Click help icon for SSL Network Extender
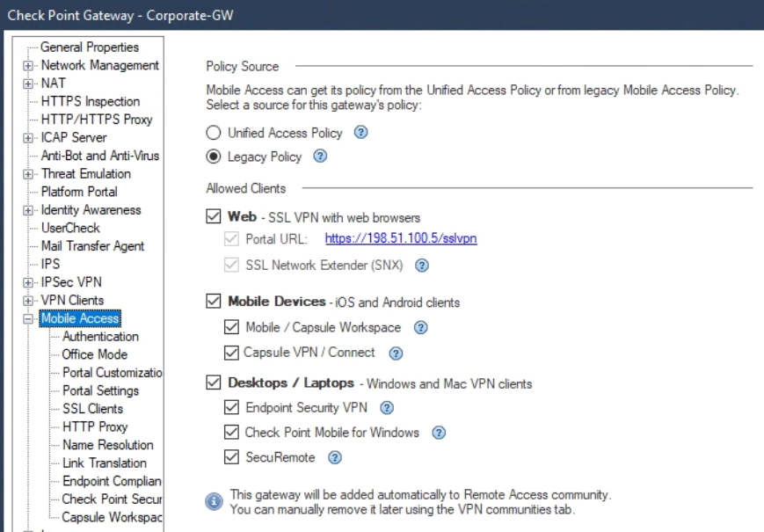The image size is (764, 532). 422,266
